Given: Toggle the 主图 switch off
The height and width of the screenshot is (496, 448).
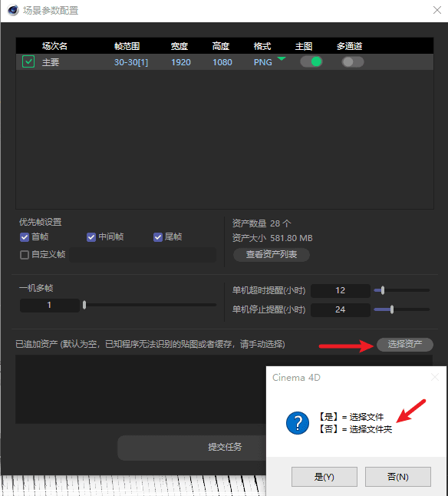Looking at the screenshot, I should pyautogui.click(x=311, y=61).
